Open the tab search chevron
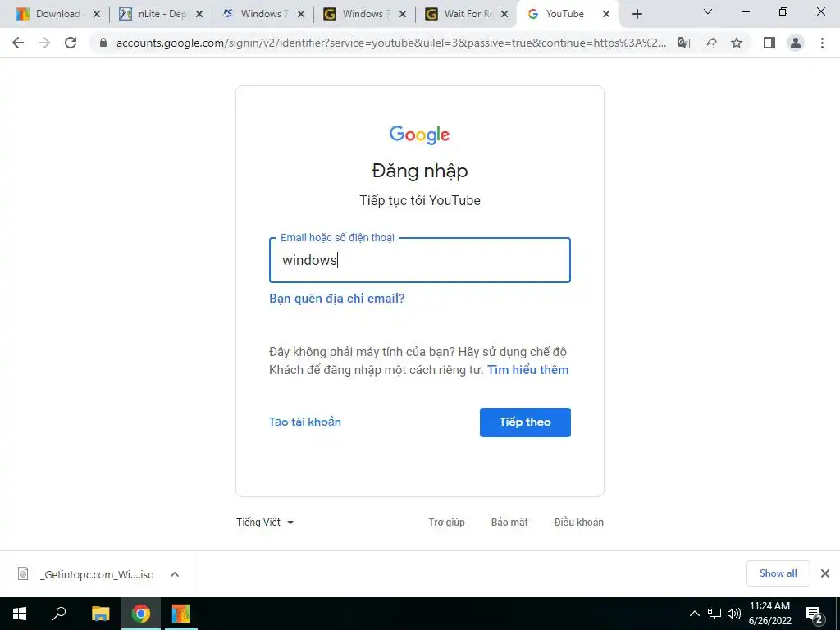This screenshot has height=630, width=840. (x=708, y=11)
